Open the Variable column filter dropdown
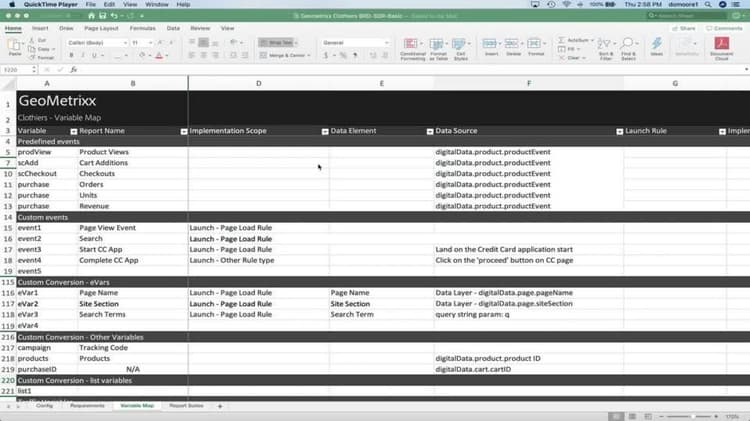This screenshot has height=421, width=750. (x=74, y=132)
